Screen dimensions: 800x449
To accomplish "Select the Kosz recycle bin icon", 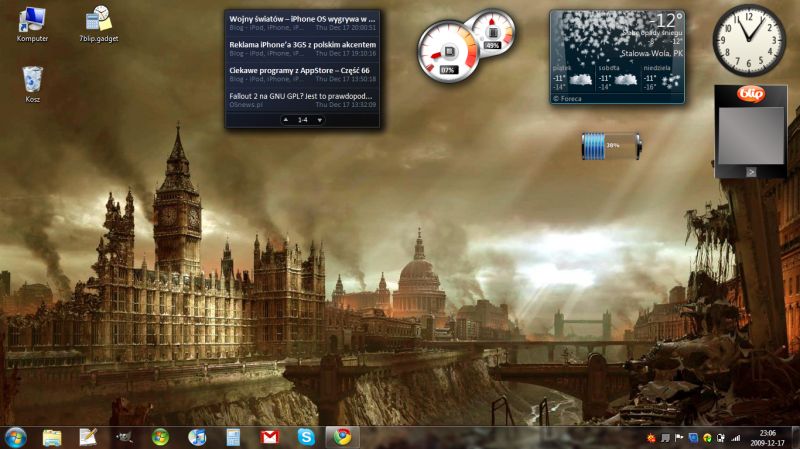I will pos(33,85).
